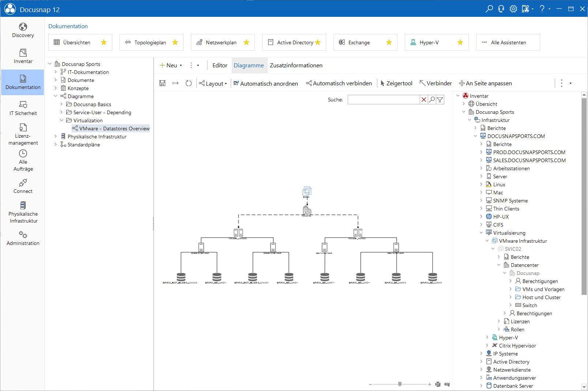Open the IT Sicherheit sidebar section

pos(23,108)
